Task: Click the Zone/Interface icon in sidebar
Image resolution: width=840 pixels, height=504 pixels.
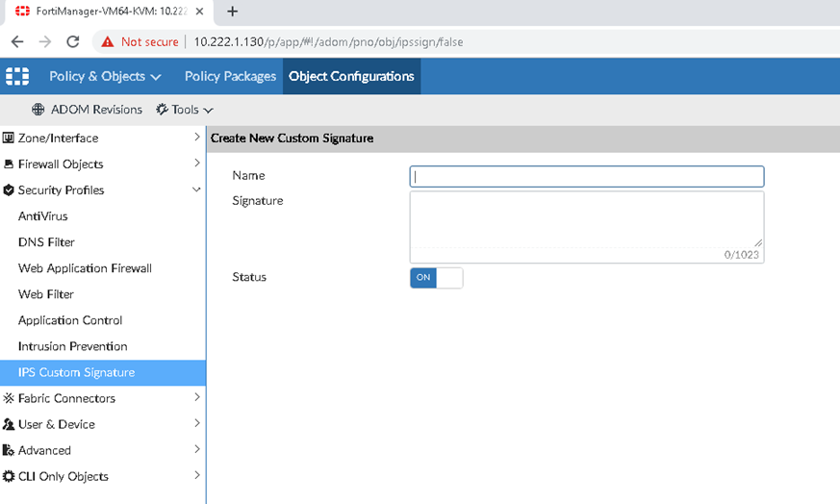Action: tap(9, 139)
